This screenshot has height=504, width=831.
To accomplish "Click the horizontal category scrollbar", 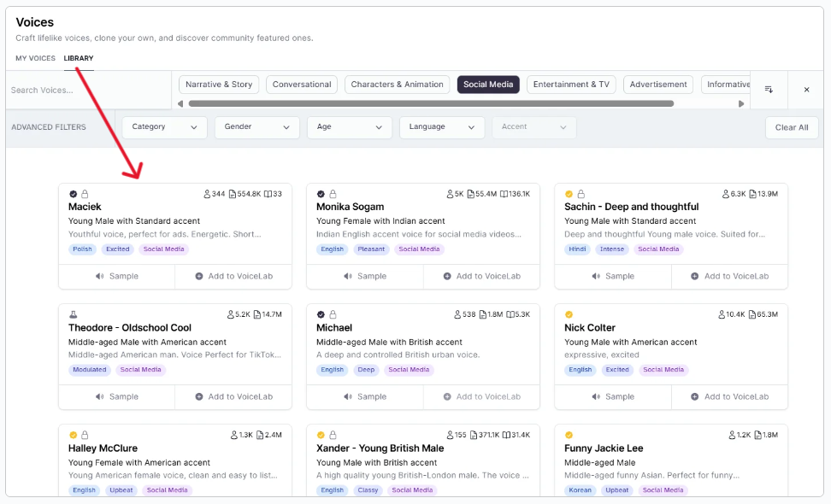I will [x=431, y=103].
